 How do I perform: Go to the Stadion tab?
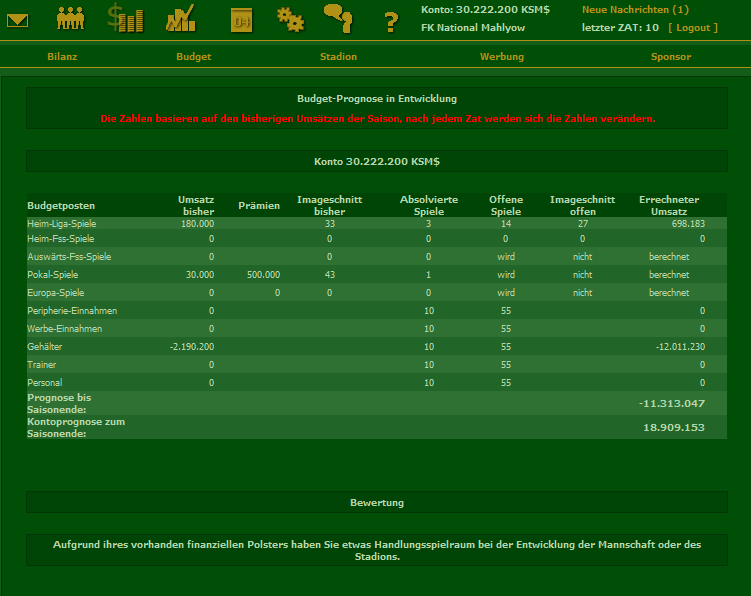pyautogui.click(x=338, y=57)
